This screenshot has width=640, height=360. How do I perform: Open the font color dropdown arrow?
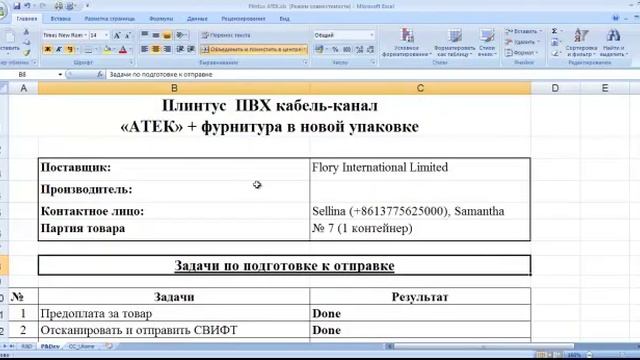[130, 49]
